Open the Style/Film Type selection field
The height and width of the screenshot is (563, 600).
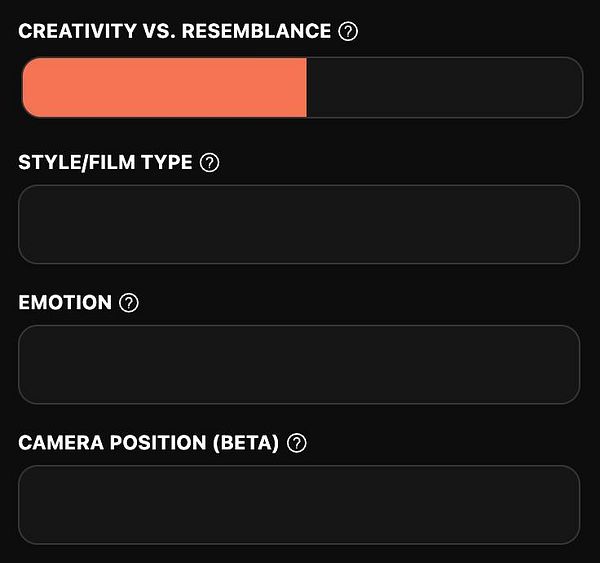click(299, 224)
